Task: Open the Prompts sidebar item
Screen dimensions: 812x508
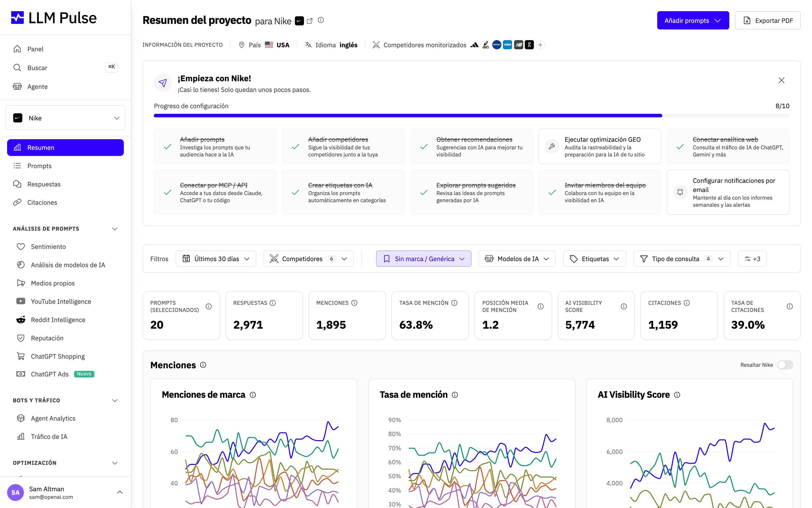Action: pos(65,166)
